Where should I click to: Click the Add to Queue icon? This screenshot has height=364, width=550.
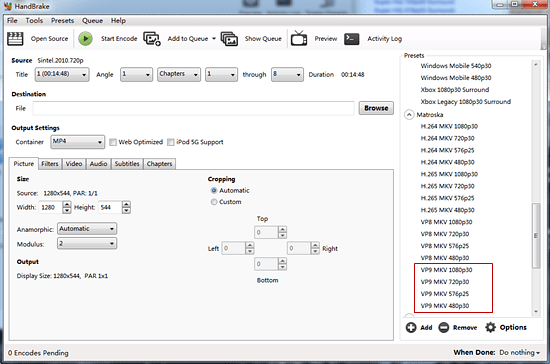click(x=152, y=39)
